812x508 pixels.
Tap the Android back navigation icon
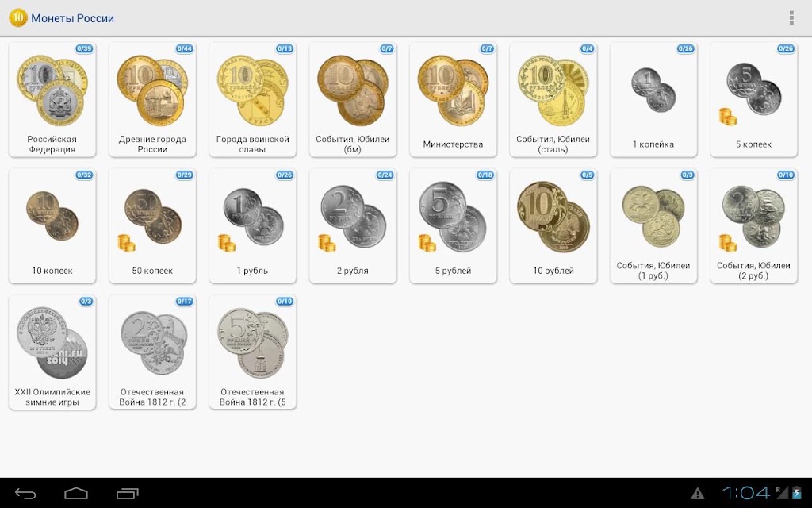[x=25, y=493]
